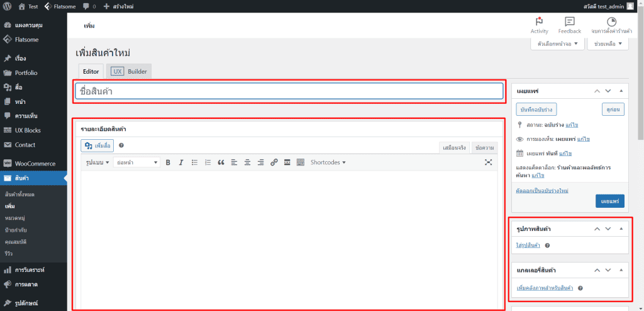Toggle bold formatting in editor
The width and height of the screenshot is (644, 311).
click(167, 162)
